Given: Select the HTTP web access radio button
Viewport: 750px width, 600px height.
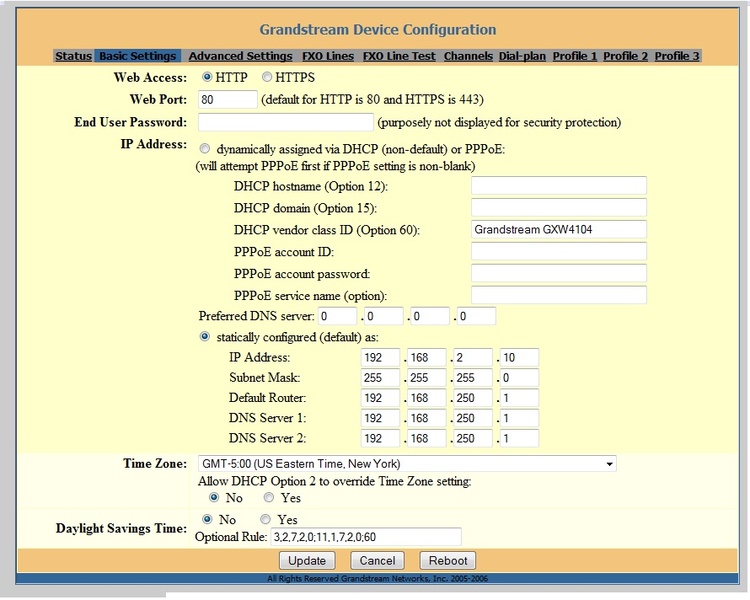Looking at the screenshot, I should point(207,77).
